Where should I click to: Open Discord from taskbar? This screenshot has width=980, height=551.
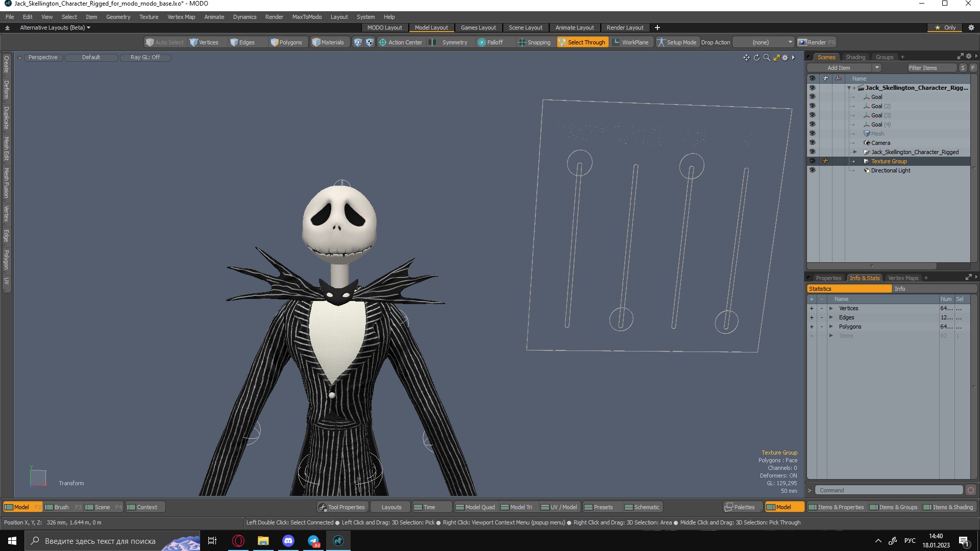coord(288,541)
